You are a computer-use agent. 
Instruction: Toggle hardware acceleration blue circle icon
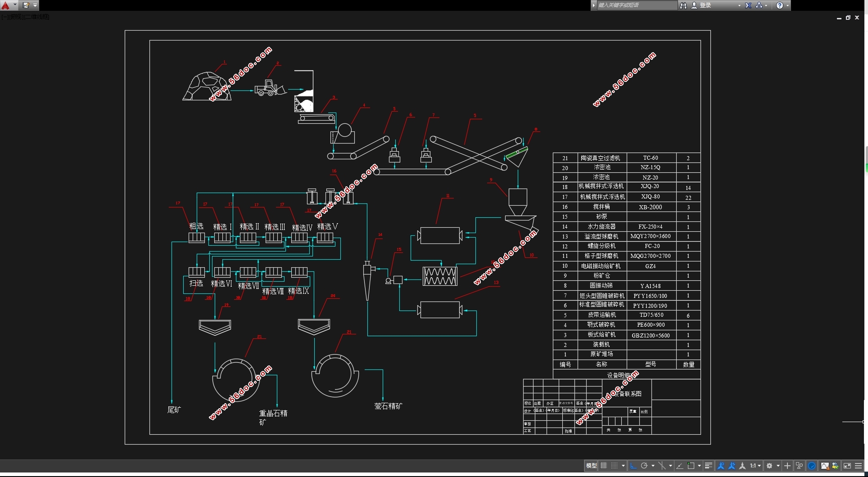[x=812, y=466]
